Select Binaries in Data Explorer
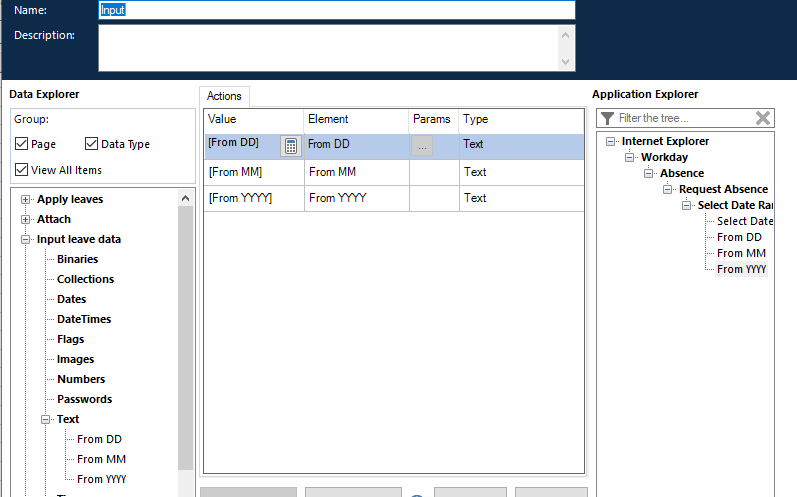 pos(77,259)
